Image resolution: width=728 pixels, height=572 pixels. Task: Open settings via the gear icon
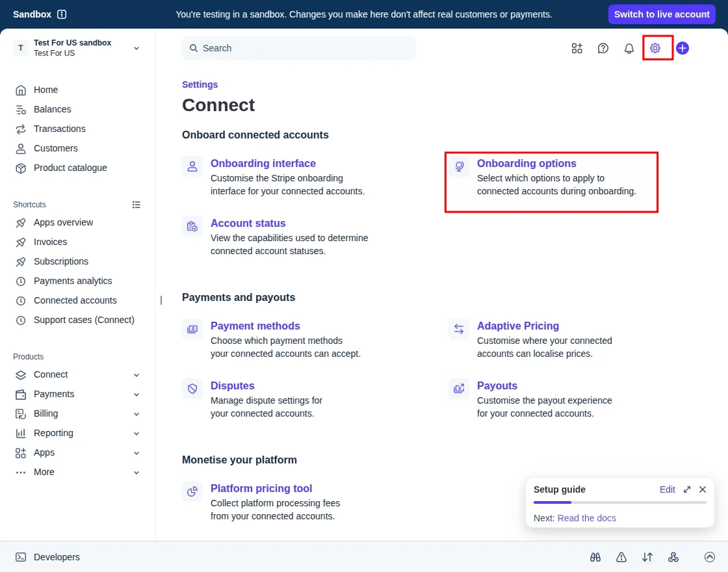click(x=655, y=48)
